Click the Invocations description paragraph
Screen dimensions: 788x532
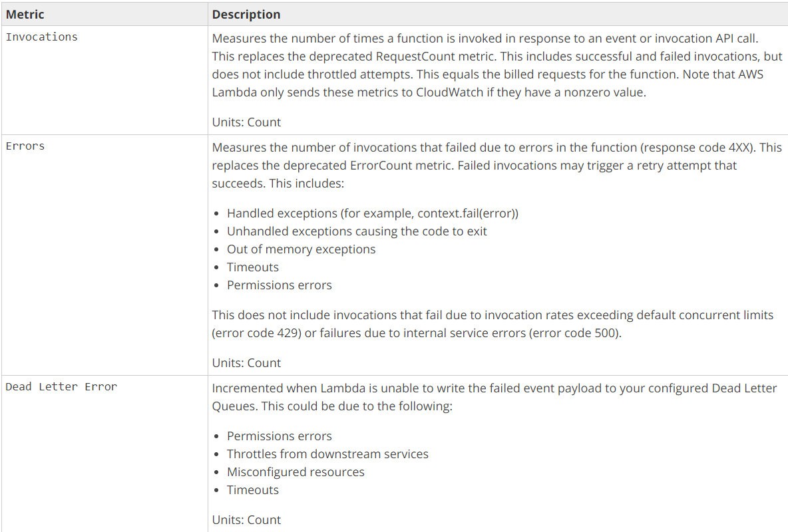coord(497,65)
